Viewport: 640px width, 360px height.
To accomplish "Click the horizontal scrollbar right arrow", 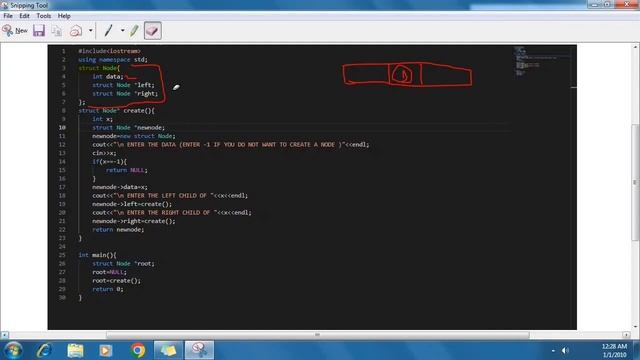I will coord(627,335).
